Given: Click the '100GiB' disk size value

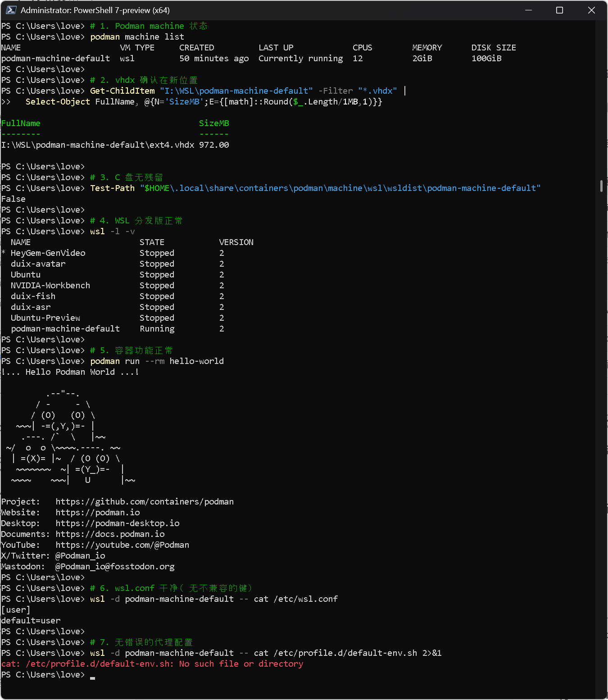Looking at the screenshot, I should pos(486,59).
